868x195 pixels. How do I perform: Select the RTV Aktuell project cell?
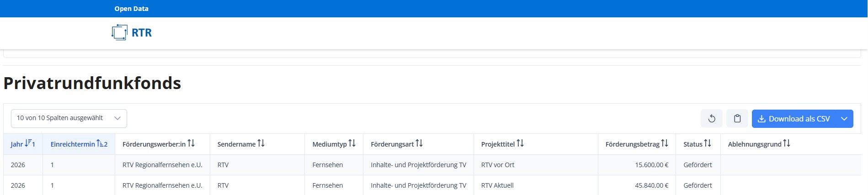(497, 185)
